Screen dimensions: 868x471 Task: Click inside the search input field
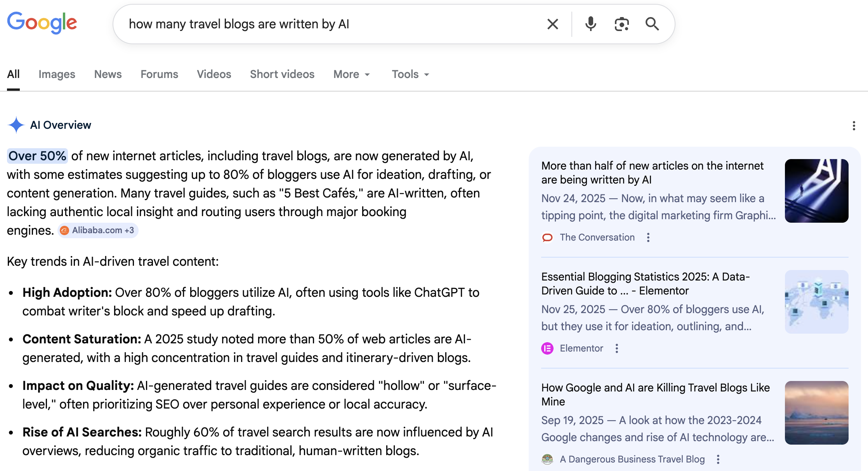tap(311, 24)
